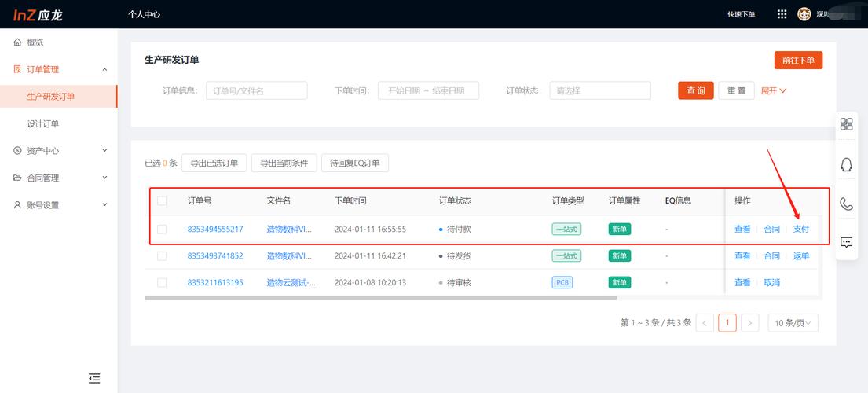Screen dimensions: 868x393
Task: Open the 下单时间 date range picker
Action: pos(428,90)
